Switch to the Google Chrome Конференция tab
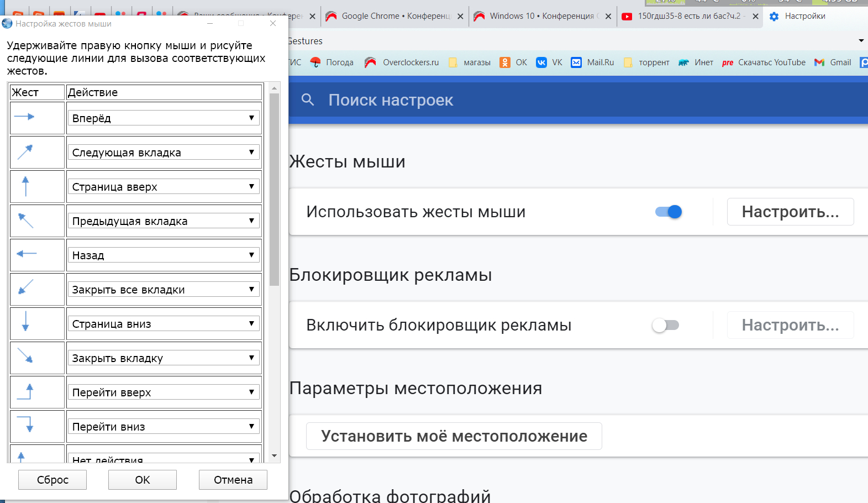 [392, 16]
